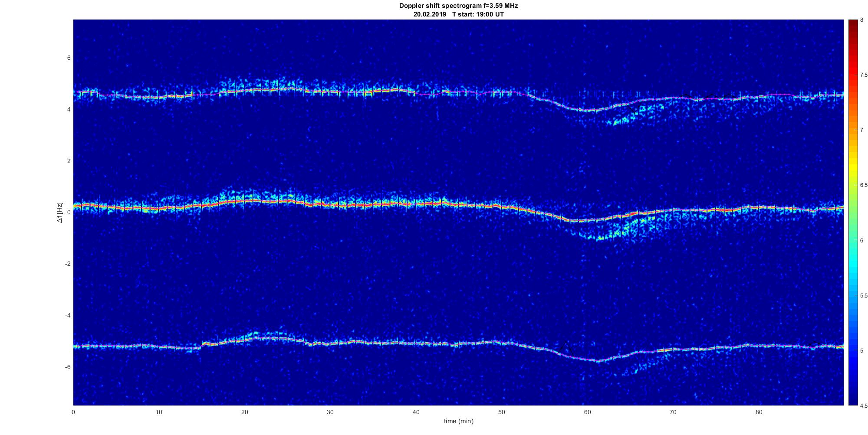Click the x-axis tick label 0
Image resolution: width=868 pixels, height=435 pixels.
[73, 412]
